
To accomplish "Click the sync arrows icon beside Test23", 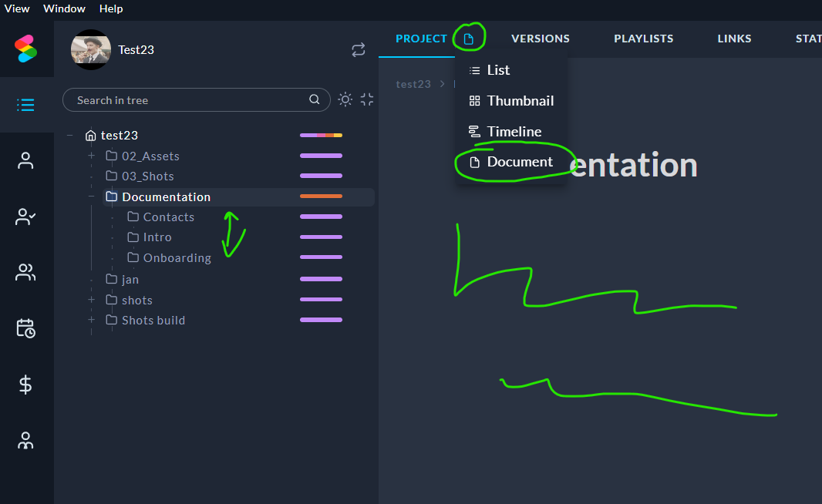I will pos(359,50).
